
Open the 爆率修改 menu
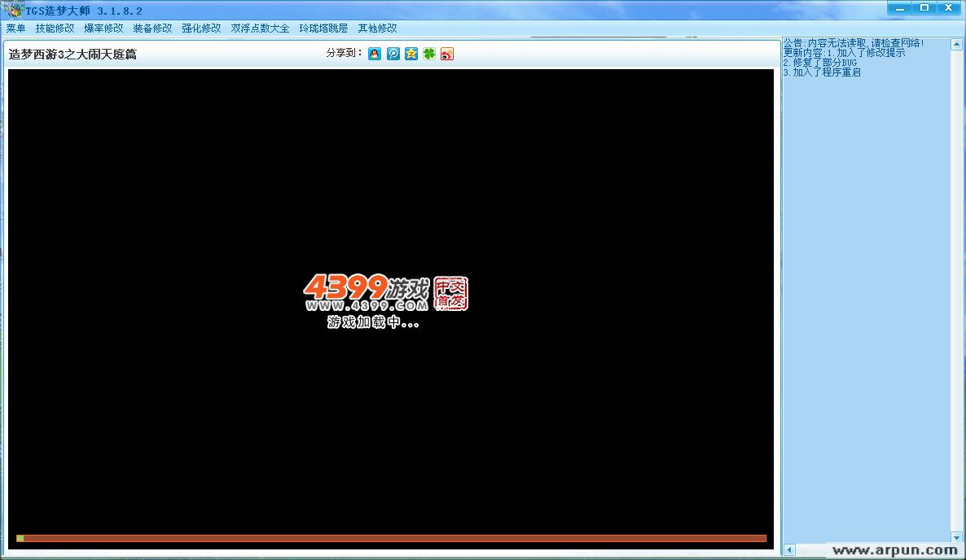pyautogui.click(x=103, y=28)
